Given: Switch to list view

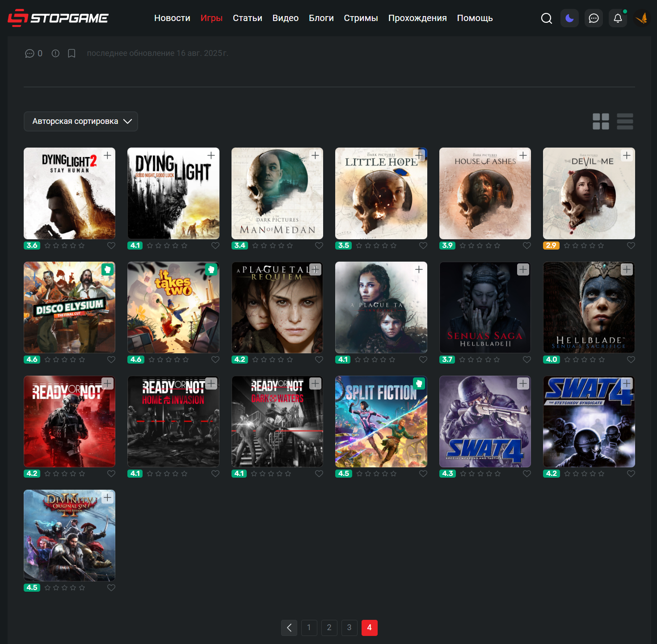Looking at the screenshot, I should [625, 122].
